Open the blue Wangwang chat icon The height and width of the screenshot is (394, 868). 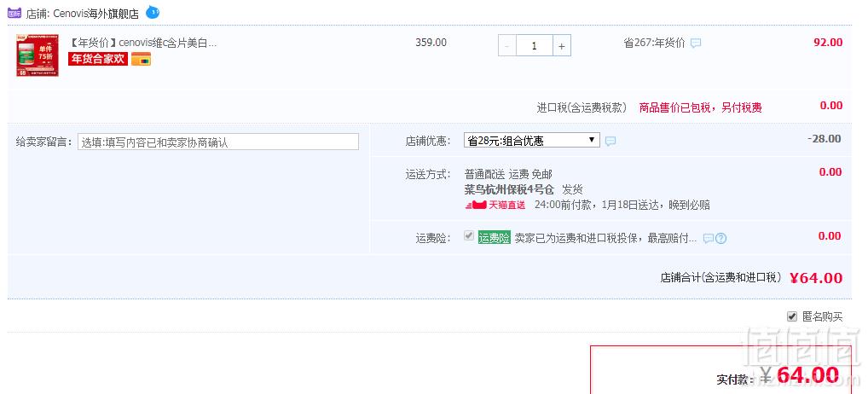click(x=153, y=12)
